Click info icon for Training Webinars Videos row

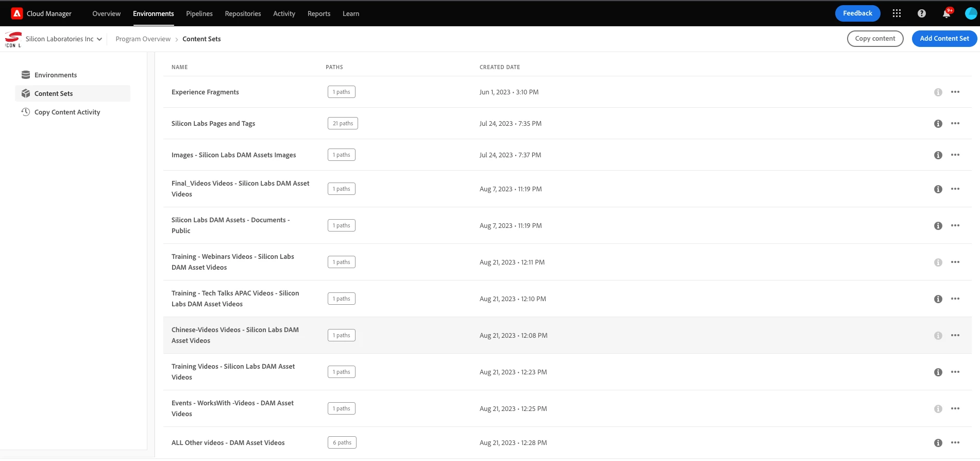(x=938, y=262)
